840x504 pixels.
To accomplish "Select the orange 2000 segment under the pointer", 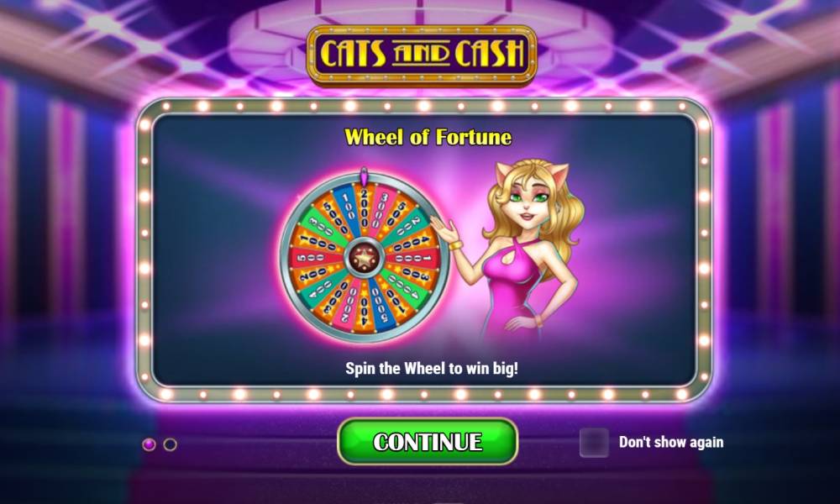I will 365,207.
